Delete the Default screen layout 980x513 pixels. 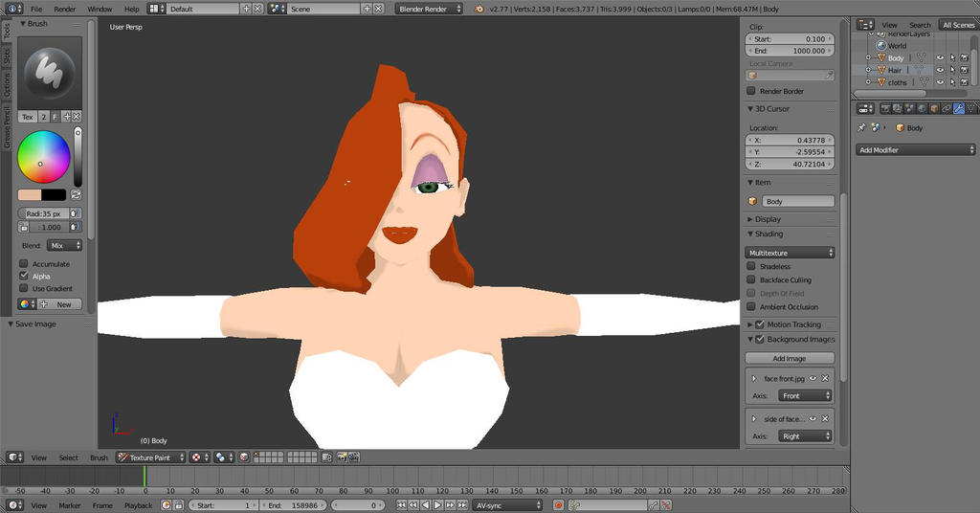pos(257,9)
